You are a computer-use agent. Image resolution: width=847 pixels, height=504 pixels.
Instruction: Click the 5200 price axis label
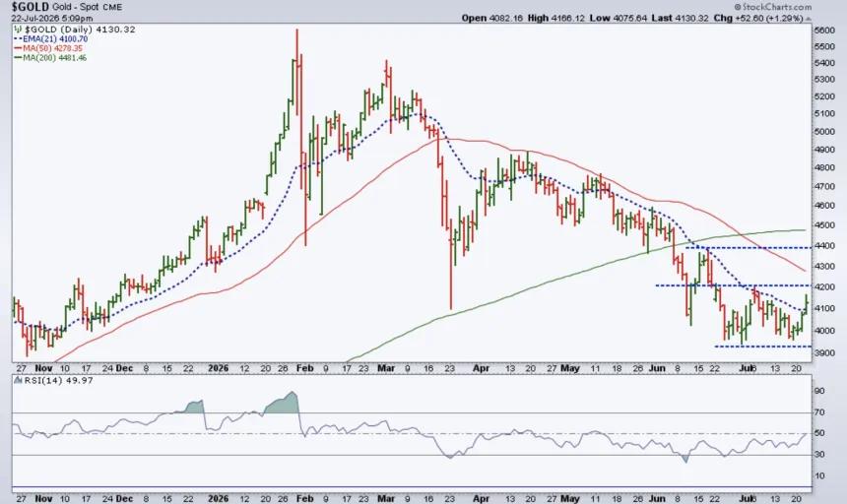[x=824, y=96]
